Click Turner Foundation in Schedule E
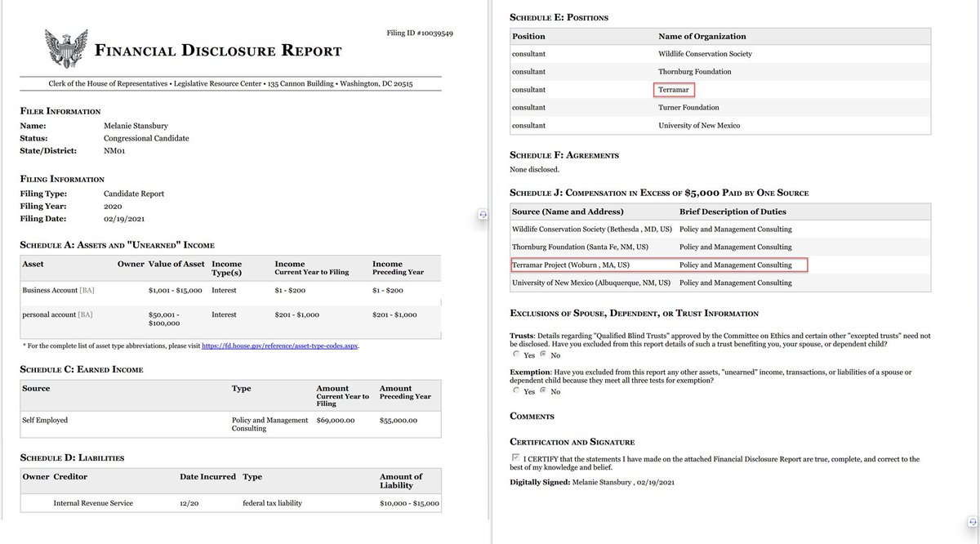Image resolution: width=980 pixels, height=544 pixels. 688,108
